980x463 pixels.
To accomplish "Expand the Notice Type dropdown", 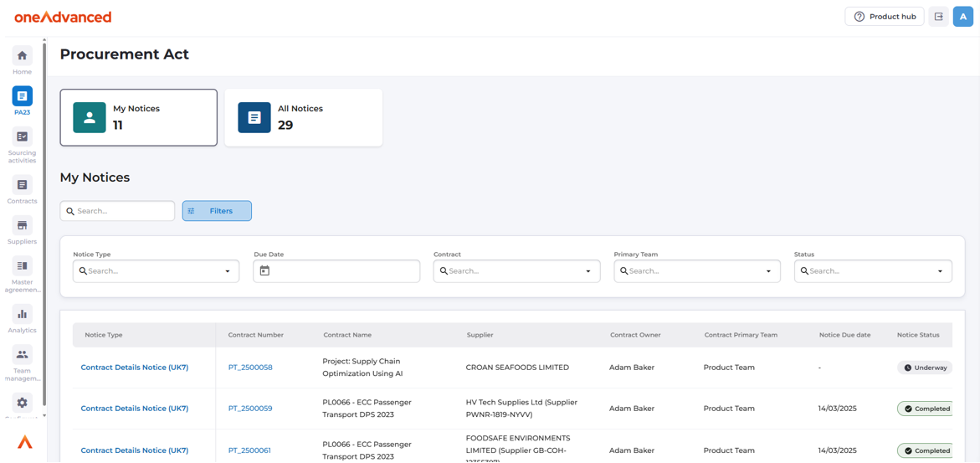I will 227,271.
